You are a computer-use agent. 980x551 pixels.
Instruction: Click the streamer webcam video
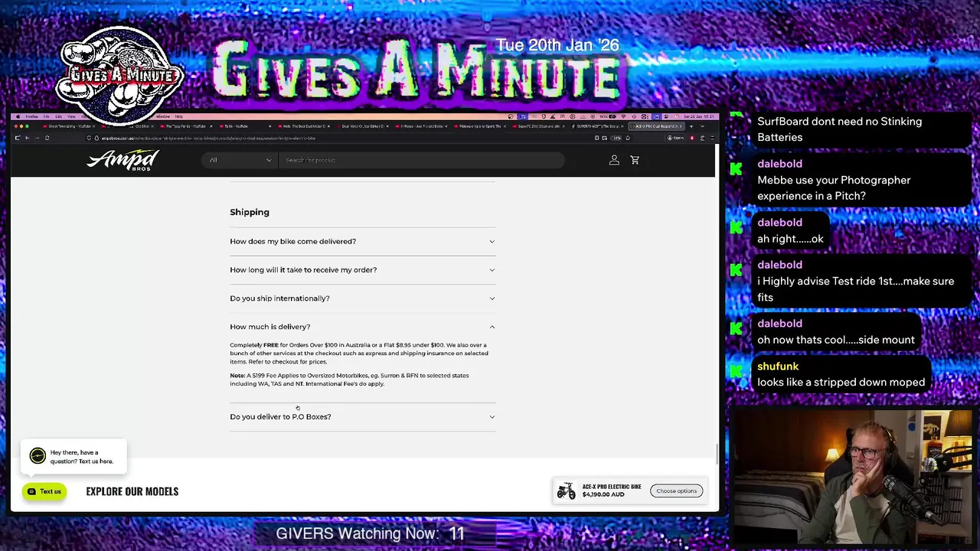(853, 477)
